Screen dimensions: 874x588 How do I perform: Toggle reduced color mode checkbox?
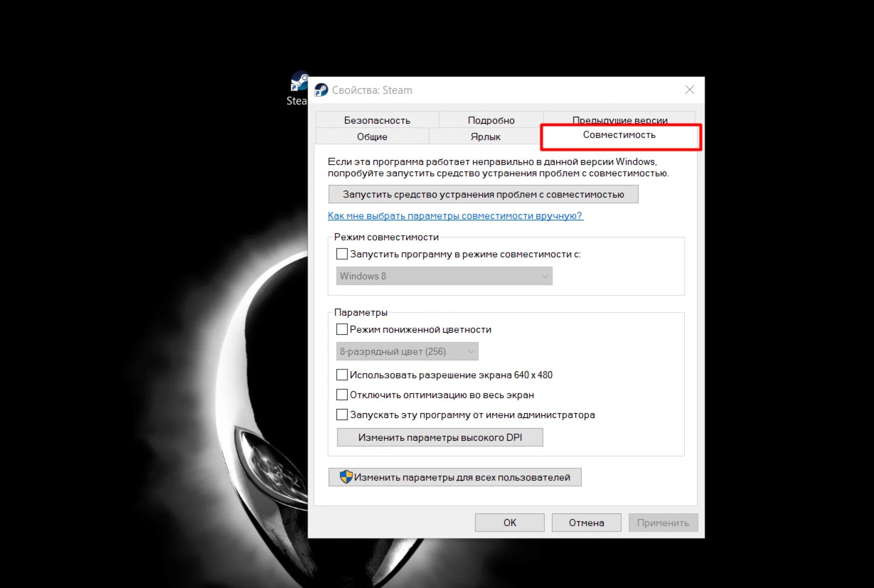(342, 329)
